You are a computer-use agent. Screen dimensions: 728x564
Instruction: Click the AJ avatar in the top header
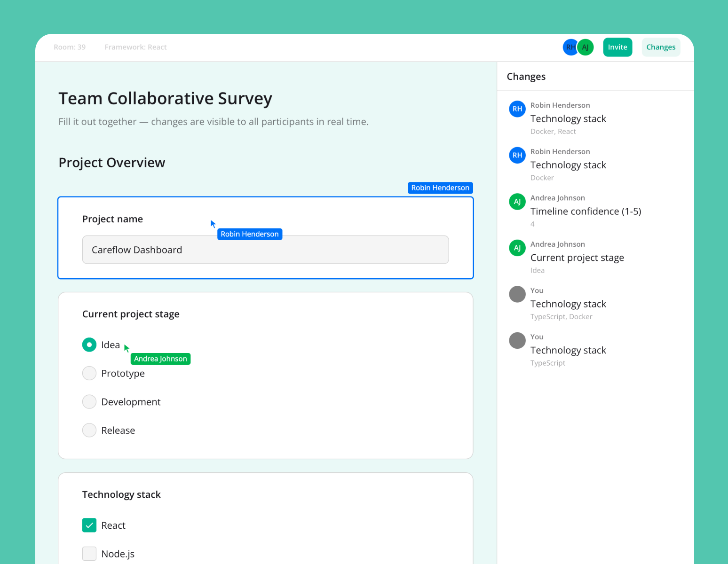coord(586,47)
